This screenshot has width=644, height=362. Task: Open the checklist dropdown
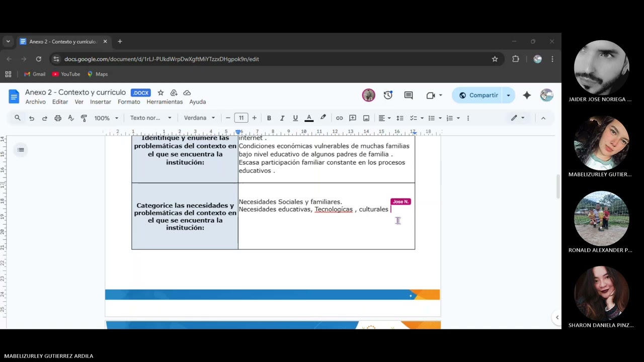pyautogui.click(x=417, y=118)
